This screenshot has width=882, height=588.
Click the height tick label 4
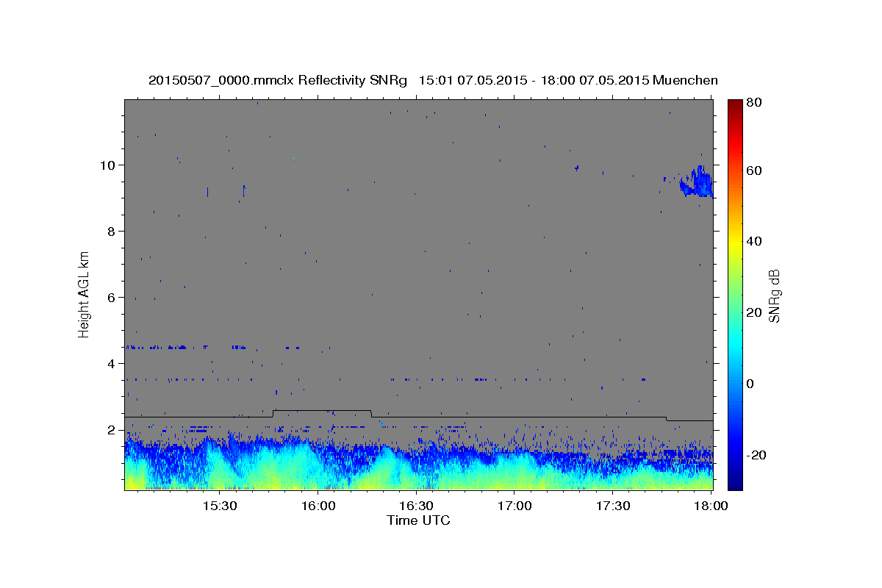[x=112, y=363]
